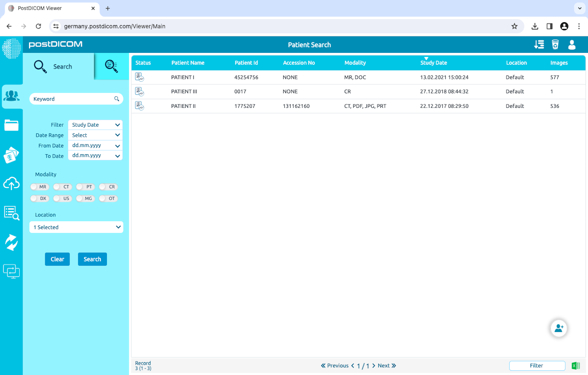Click the blue Search button

(x=92, y=259)
